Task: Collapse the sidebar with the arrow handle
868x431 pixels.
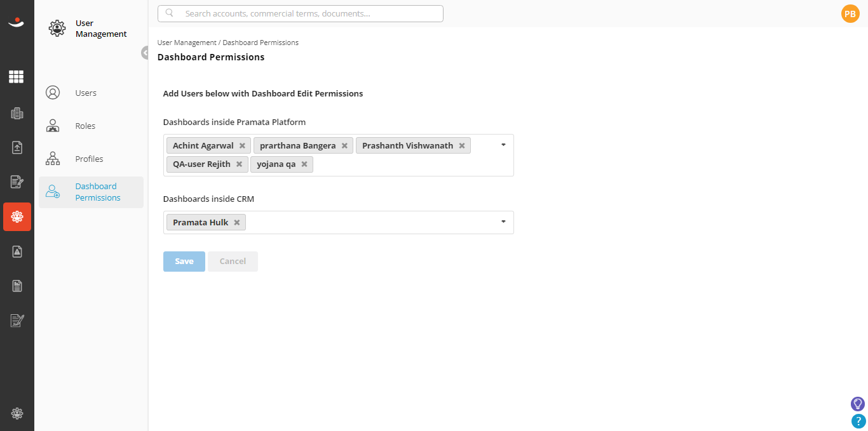Action: pyautogui.click(x=145, y=53)
